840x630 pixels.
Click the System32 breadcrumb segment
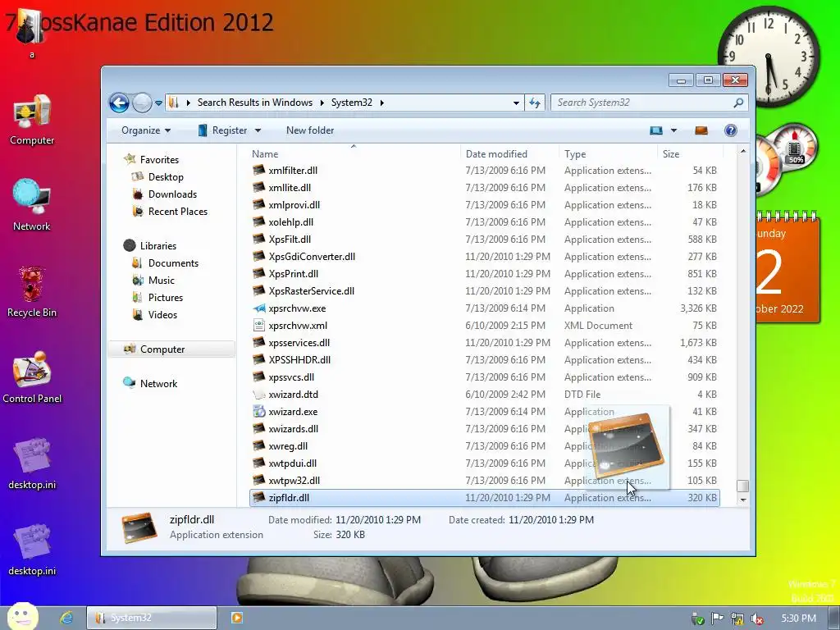coord(351,103)
